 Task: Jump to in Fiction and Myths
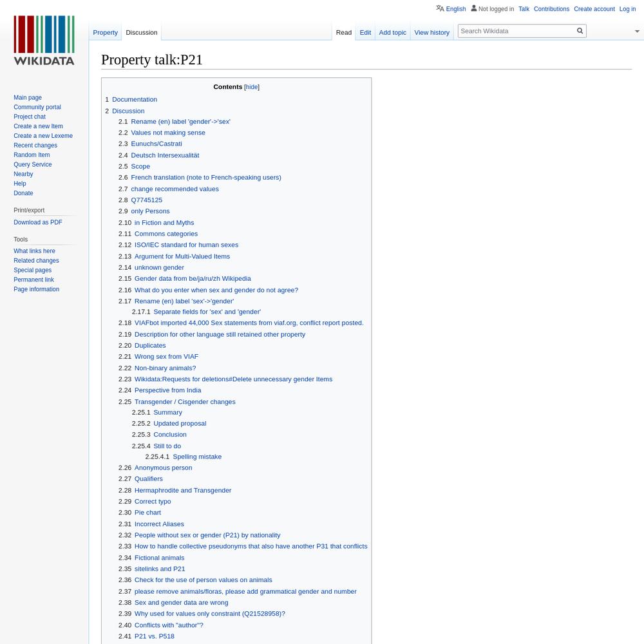[x=164, y=223]
